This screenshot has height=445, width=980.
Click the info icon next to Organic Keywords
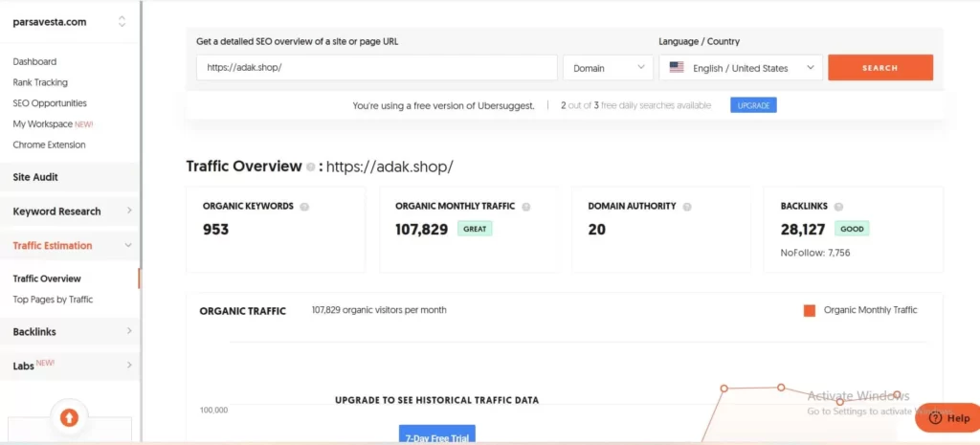(304, 207)
